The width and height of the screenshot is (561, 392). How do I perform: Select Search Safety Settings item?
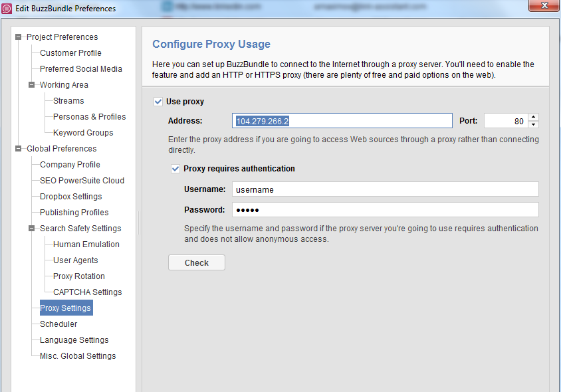click(80, 228)
